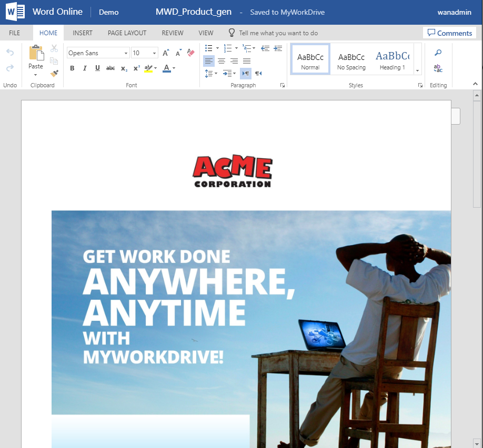Open the Open Sans font dropdown
This screenshot has width=483, height=448.
98,53
